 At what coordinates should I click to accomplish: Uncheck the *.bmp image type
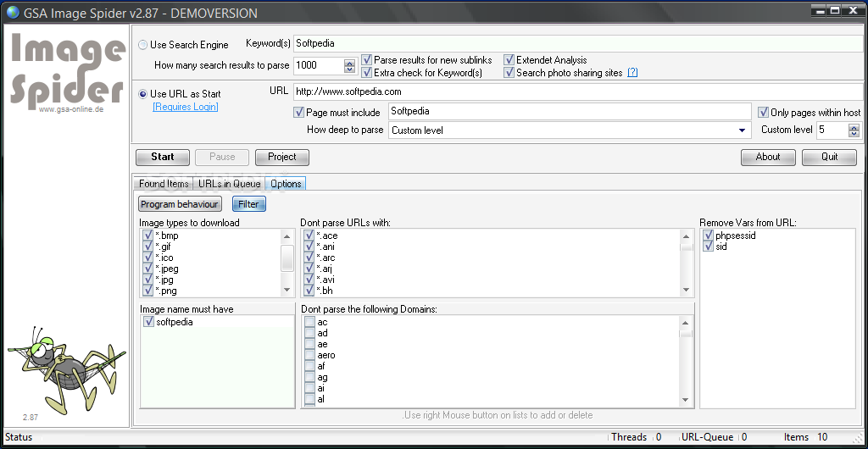(x=147, y=236)
